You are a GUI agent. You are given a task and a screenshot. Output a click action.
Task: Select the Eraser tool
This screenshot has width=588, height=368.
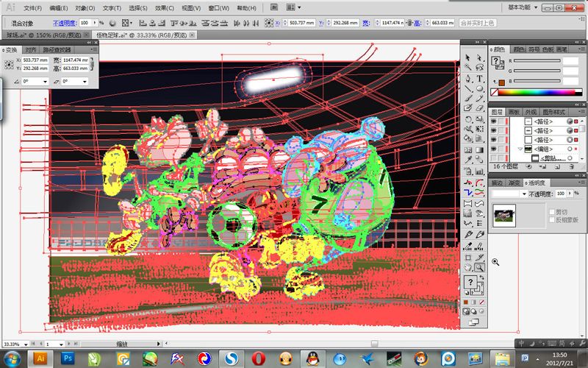479,108
